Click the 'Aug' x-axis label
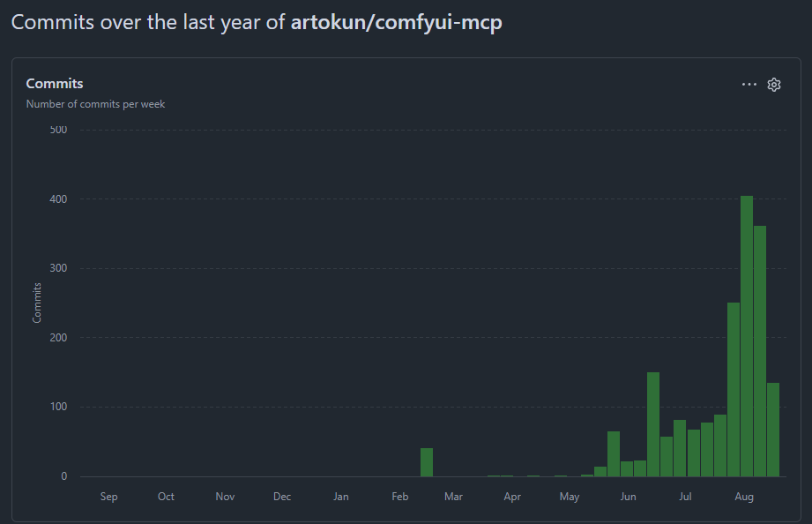The image size is (812, 524). (744, 497)
